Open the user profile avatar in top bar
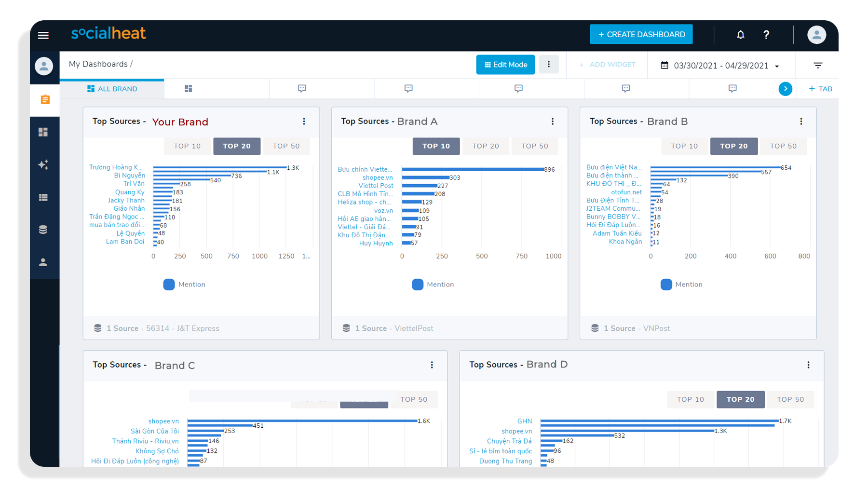The image size is (868, 489). tap(816, 35)
